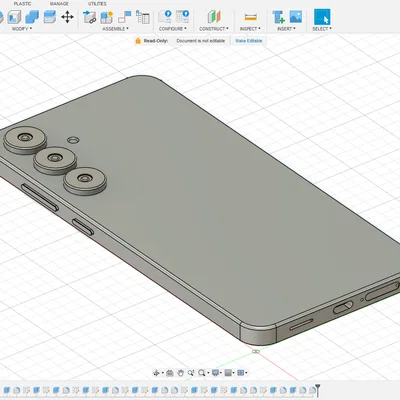
Task: Click the Look At navigation icon
Action: (170, 373)
